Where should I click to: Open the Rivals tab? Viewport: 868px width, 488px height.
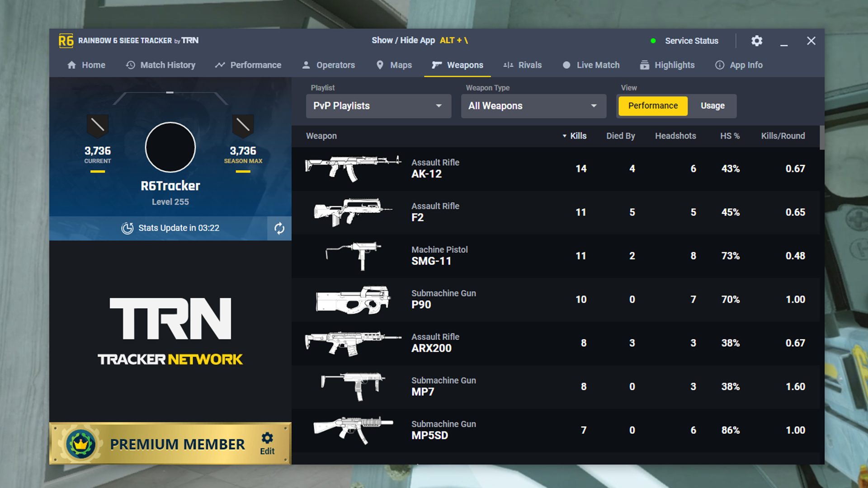click(522, 65)
